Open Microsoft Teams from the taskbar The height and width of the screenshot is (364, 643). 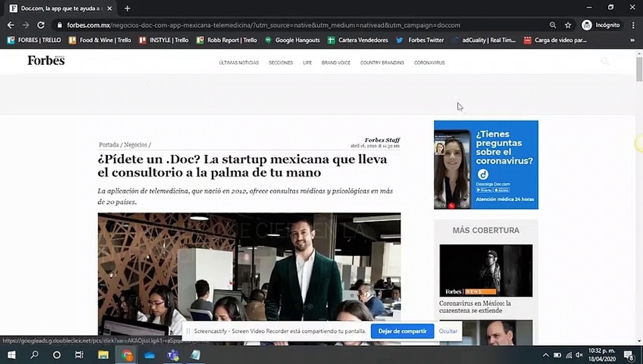[x=172, y=355]
